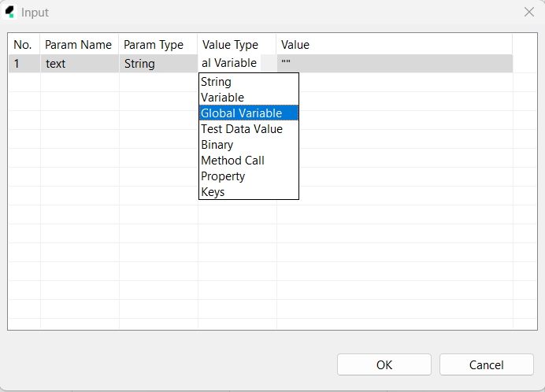The image size is (545, 392).
Task: Click the row number 1 cell
Action: [24, 64]
